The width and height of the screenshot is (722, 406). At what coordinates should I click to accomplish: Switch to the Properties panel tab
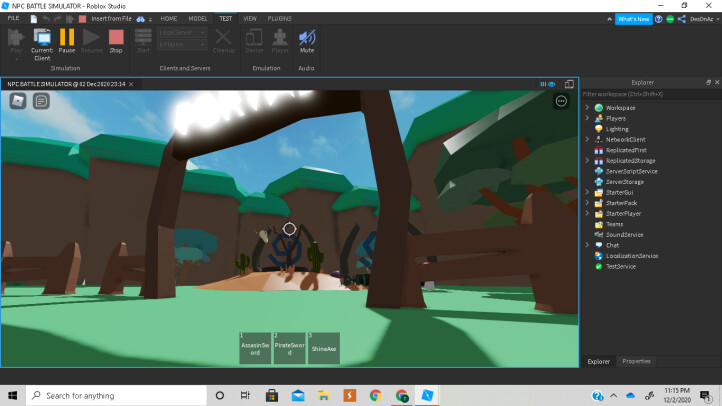click(x=636, y=361)
